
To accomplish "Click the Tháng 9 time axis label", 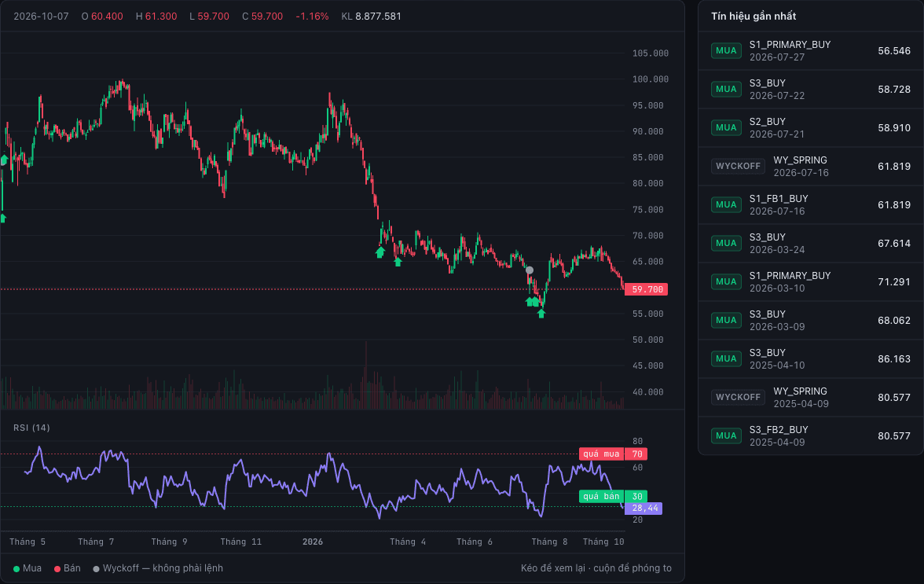I will tap(169, 542).
